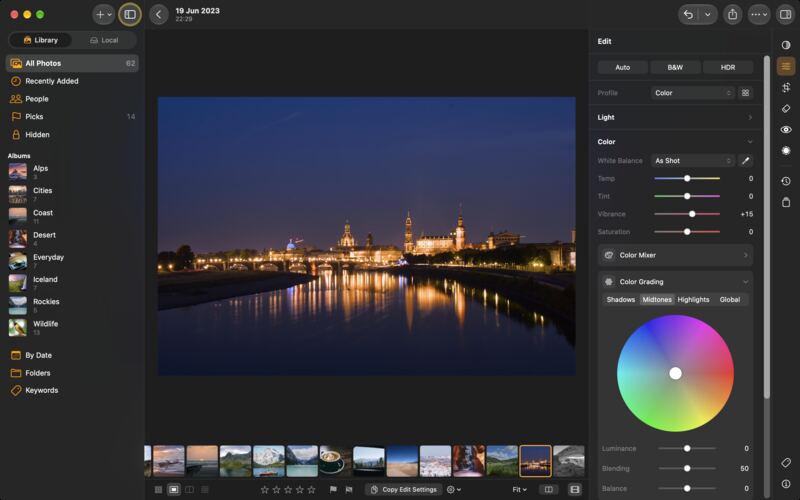Open the Wildlife album
Screen dimensions: 800x500
pyautogui.click(x=72, y=327)
